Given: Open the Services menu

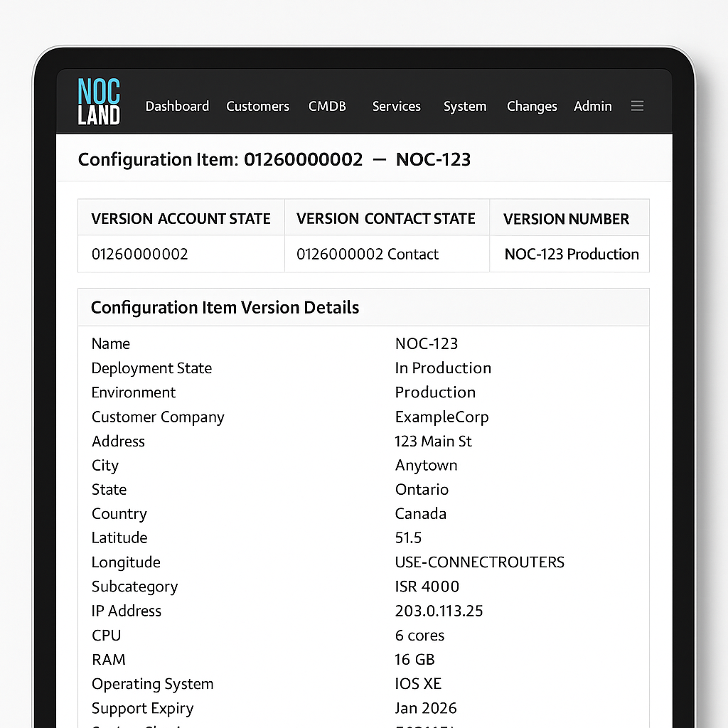Looking at the screenshot, I should (x=397, y=107).
